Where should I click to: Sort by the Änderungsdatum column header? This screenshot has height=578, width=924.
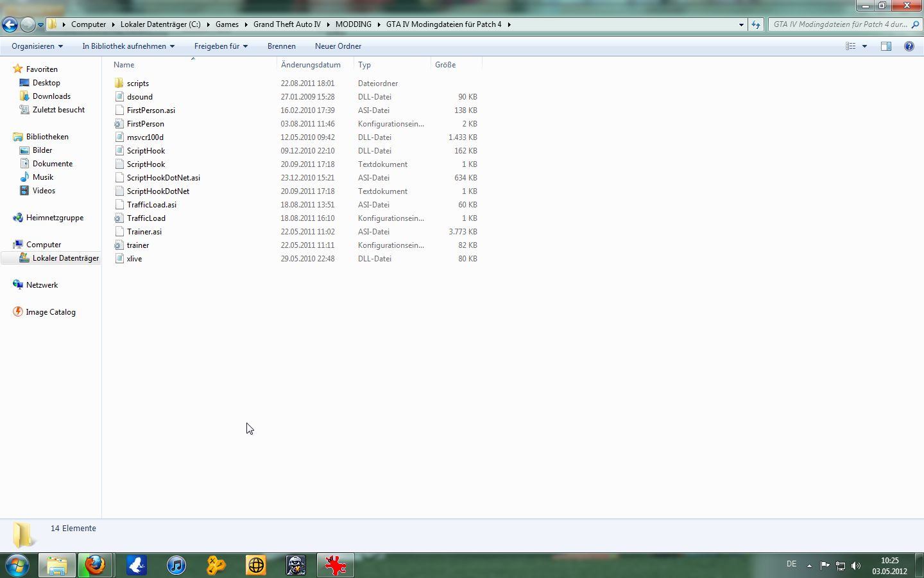pos(311,65)
